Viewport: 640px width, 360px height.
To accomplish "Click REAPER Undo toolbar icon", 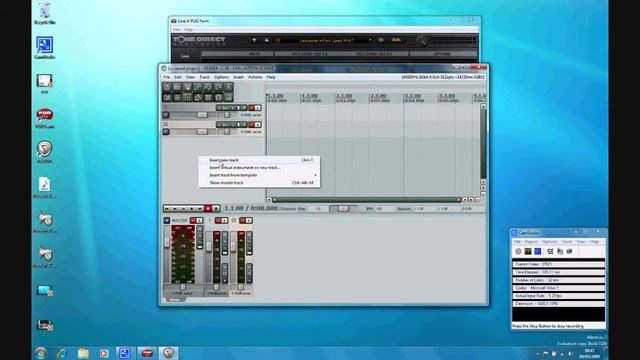I will coord(208,87).
